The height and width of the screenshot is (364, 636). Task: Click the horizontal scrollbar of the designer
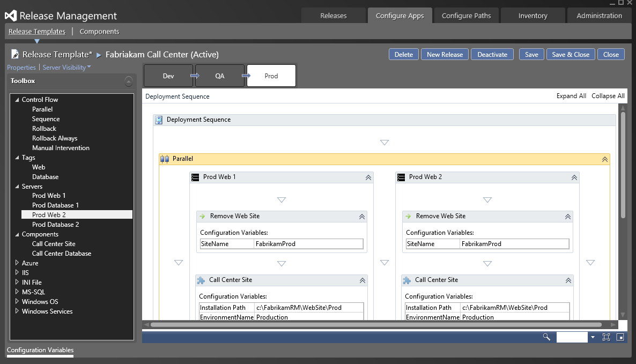click(375, 324)
